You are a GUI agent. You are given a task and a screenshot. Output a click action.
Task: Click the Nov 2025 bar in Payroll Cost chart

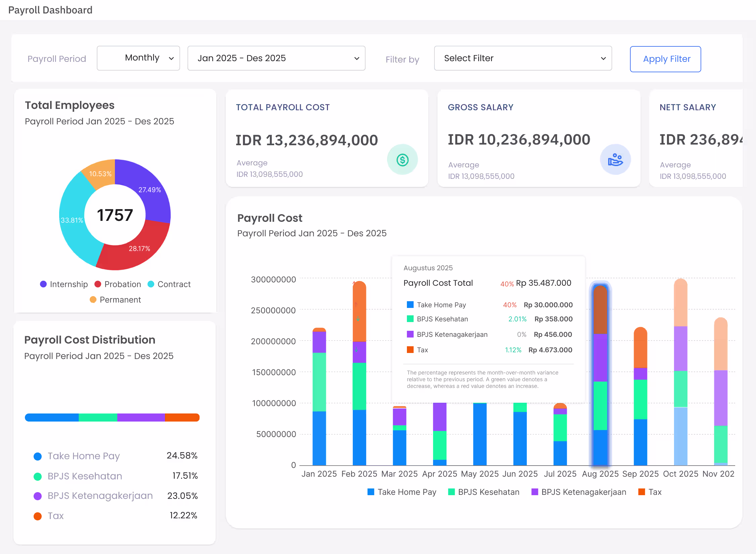tap(721, 392)
